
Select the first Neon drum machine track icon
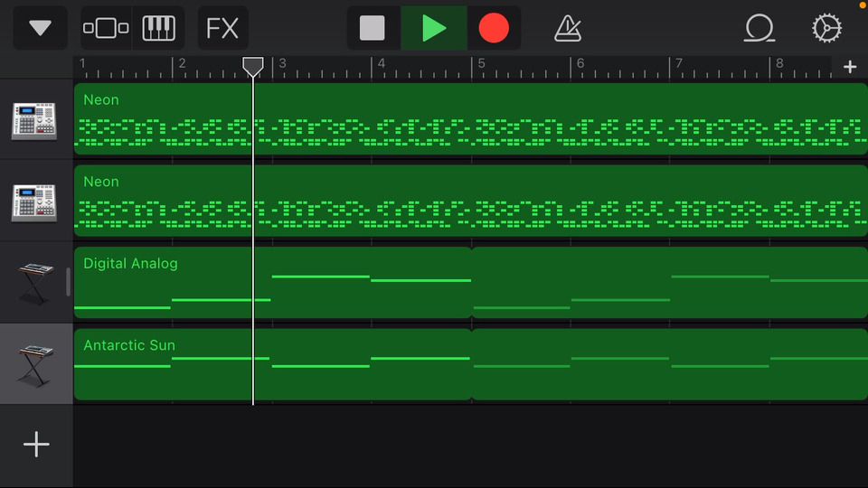[34, 120]
